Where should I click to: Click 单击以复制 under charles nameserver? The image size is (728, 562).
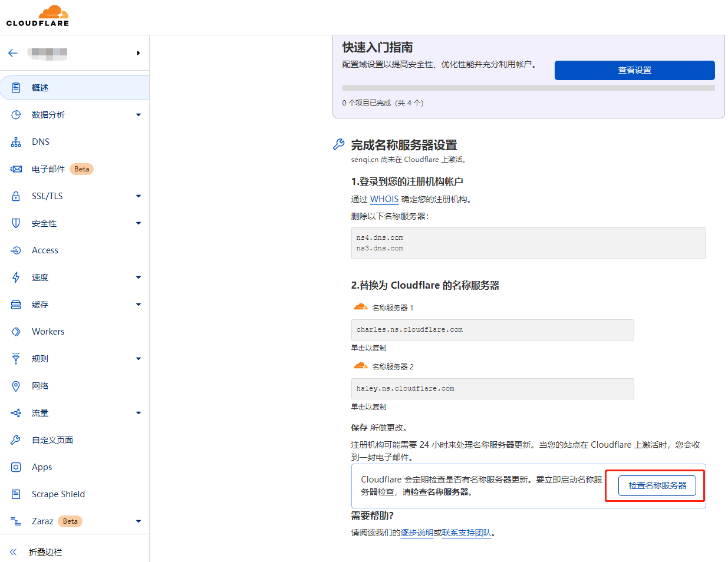coord(369,348)
